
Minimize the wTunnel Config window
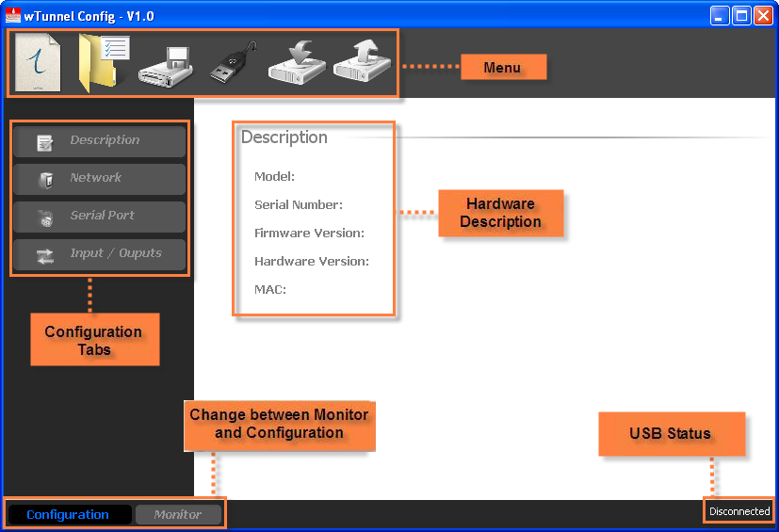click(x=721, y=15)
